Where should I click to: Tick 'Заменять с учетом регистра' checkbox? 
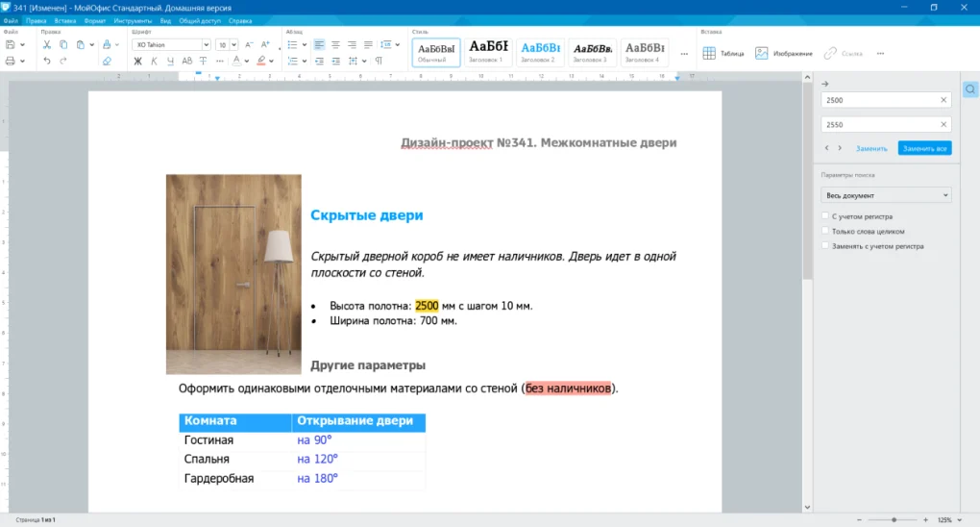tap(825, 245)
